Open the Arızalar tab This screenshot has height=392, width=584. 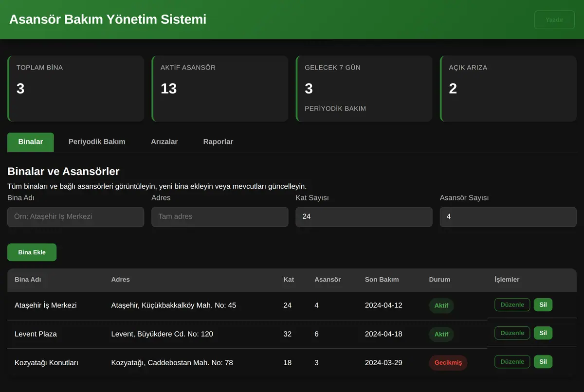164,142
